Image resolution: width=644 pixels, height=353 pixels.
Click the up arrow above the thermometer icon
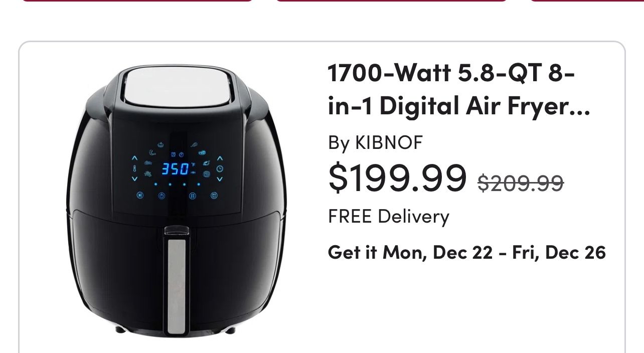point(134,158)
